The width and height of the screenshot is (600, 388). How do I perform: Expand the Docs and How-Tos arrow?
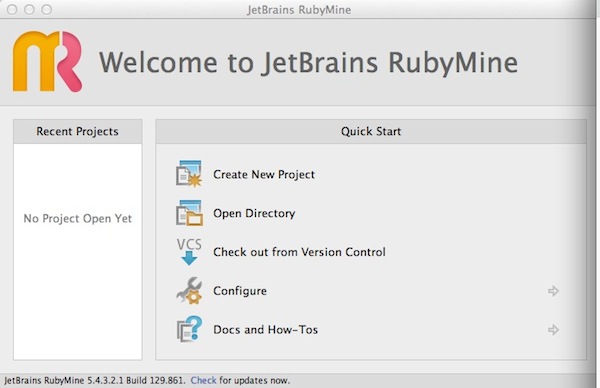click(x=553, y=329)
